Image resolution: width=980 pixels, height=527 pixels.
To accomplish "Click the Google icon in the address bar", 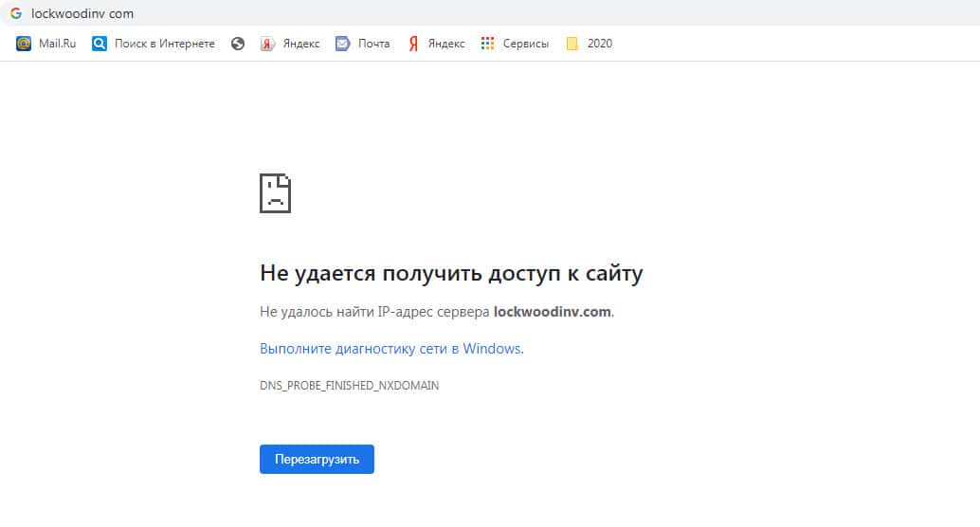I will [16, 13].
